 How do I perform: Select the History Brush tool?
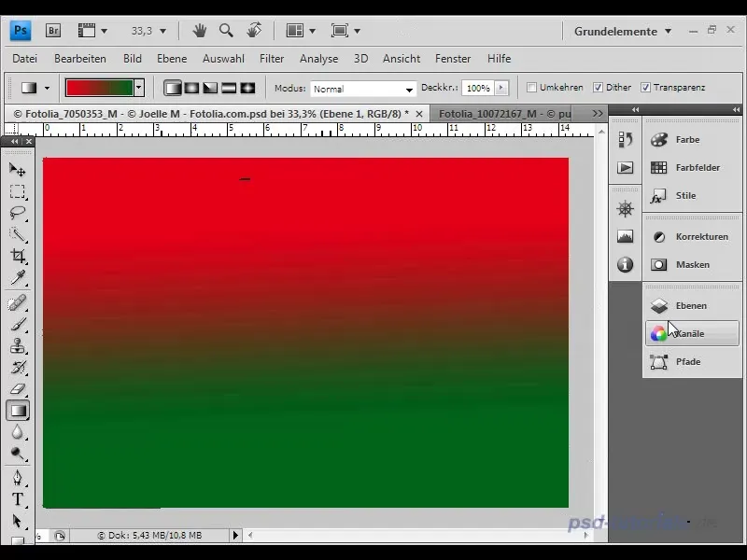(x=17, y=368)
